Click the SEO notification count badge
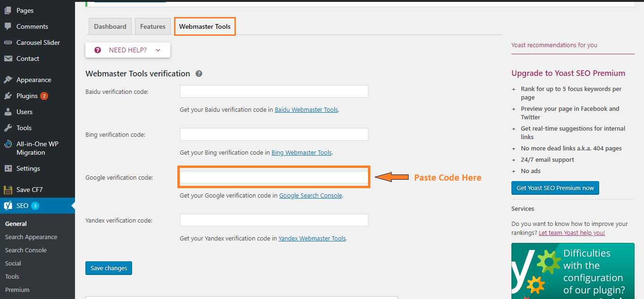Image resolution: width=644 pixels, height=299 pixels. tap(35, 206)
